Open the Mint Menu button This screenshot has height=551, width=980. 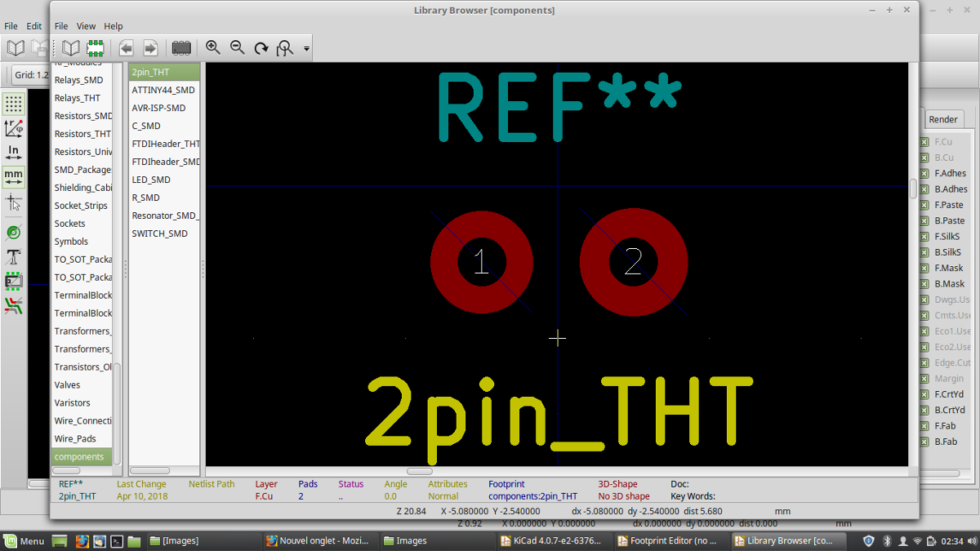(x=24, y=540)
